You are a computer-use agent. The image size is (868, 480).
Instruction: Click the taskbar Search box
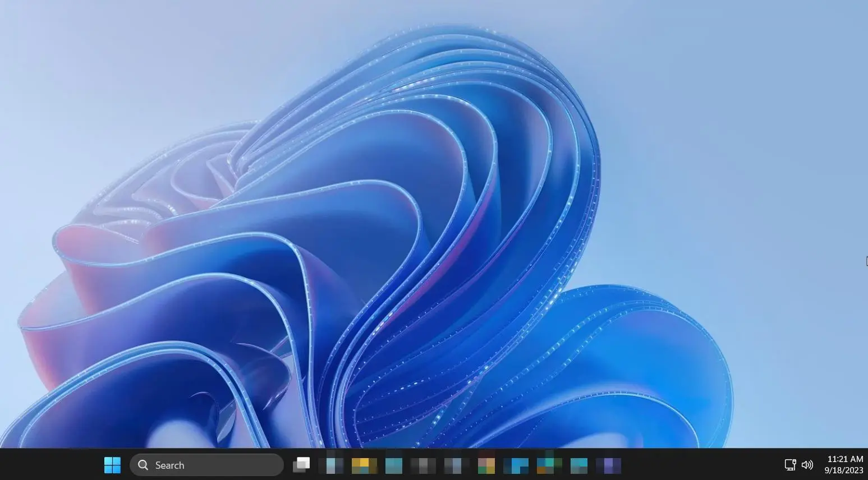[206, 465]
